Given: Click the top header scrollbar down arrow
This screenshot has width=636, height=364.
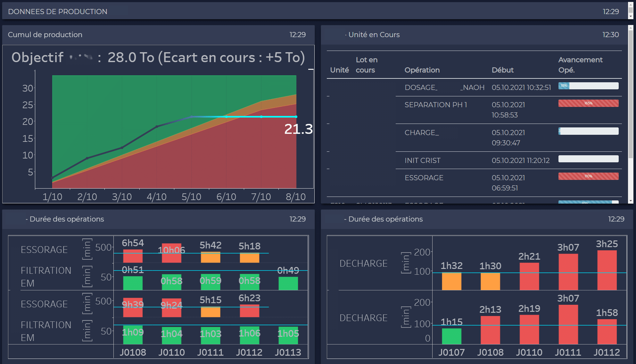Looking at the screenshot, I should click(631, 16).
